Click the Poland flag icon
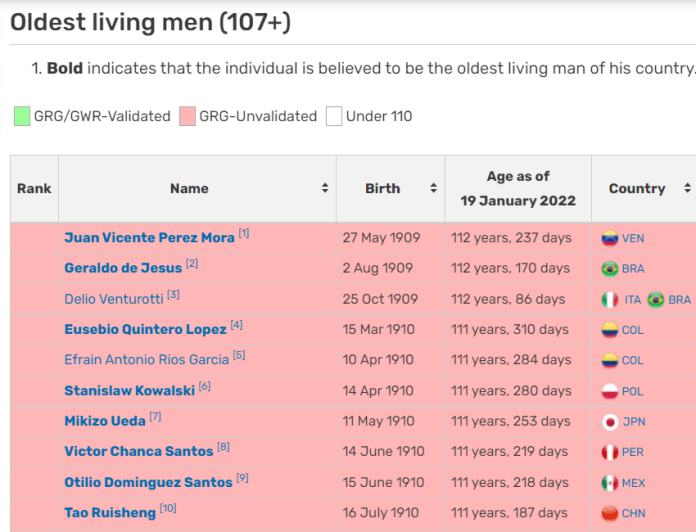The height and width of the screenshot is (532, 696). 609,392
